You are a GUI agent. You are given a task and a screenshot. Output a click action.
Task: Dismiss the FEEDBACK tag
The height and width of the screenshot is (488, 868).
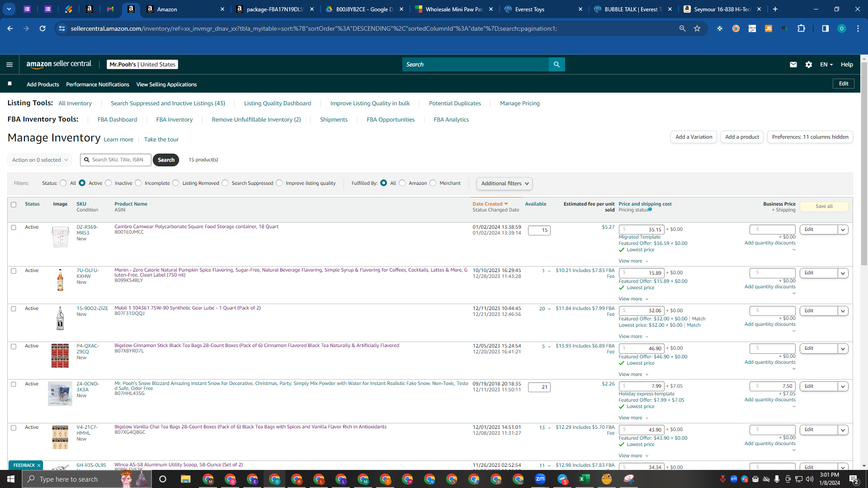[x=39, y=465]
